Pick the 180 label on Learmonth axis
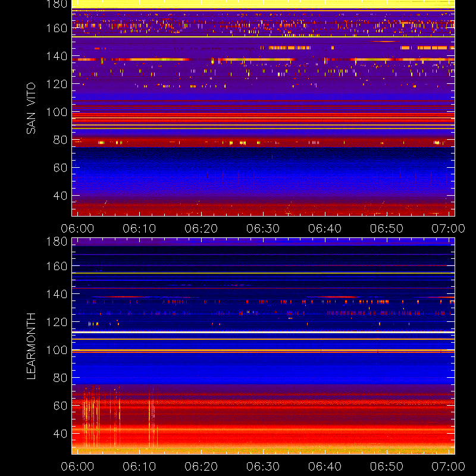The height and width of the screenshot is (476, 476). pyautogui.click(x=57, y=242)
